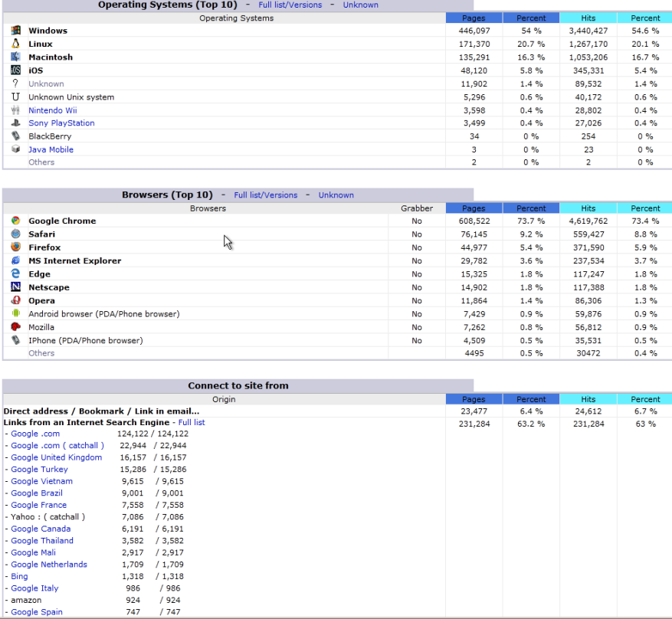Viewport: 672px width, 619px height.
Task: Click the Bing search engine link
Action: [19, 576]
